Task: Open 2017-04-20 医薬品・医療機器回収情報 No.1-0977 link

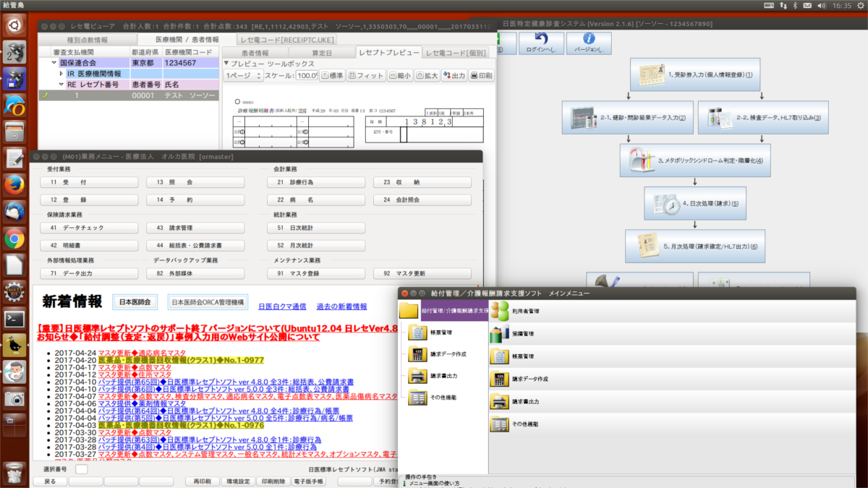Action: point(181,359)
